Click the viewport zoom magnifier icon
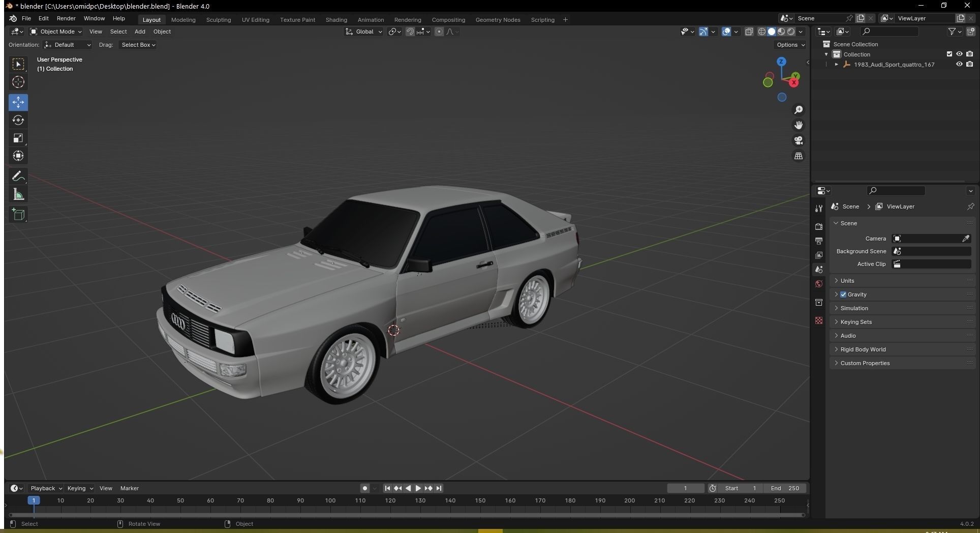The width and height of the screenshot is (980, 533). (799, 110)
